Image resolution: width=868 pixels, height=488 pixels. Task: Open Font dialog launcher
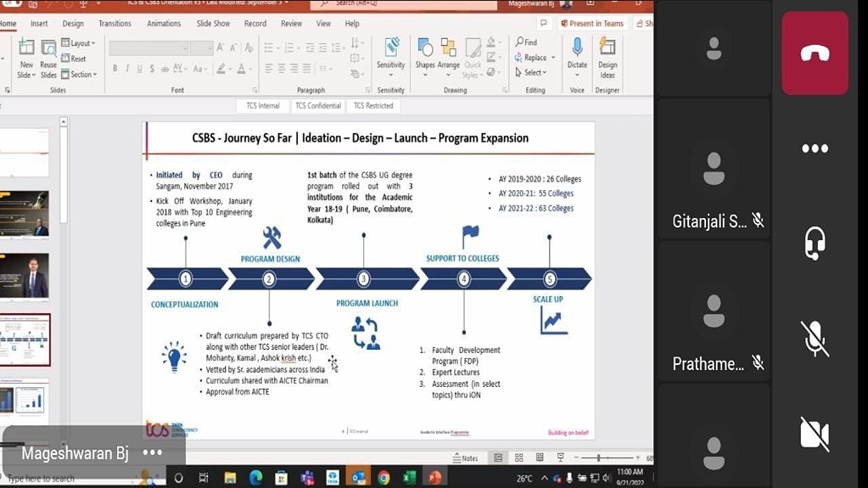coord(255,90)
